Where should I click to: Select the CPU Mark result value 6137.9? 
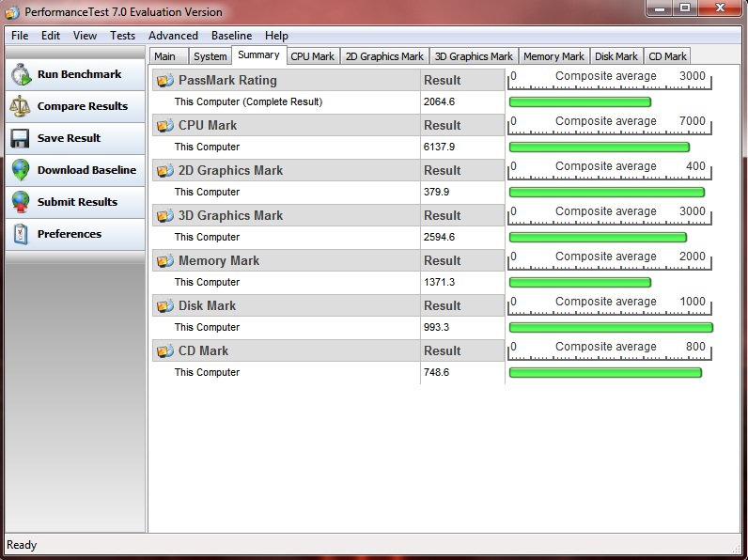[x=439, y=147]
